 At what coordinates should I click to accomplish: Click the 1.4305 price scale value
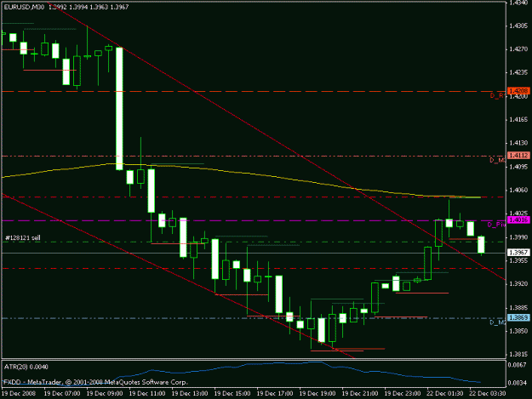point(518,26)
